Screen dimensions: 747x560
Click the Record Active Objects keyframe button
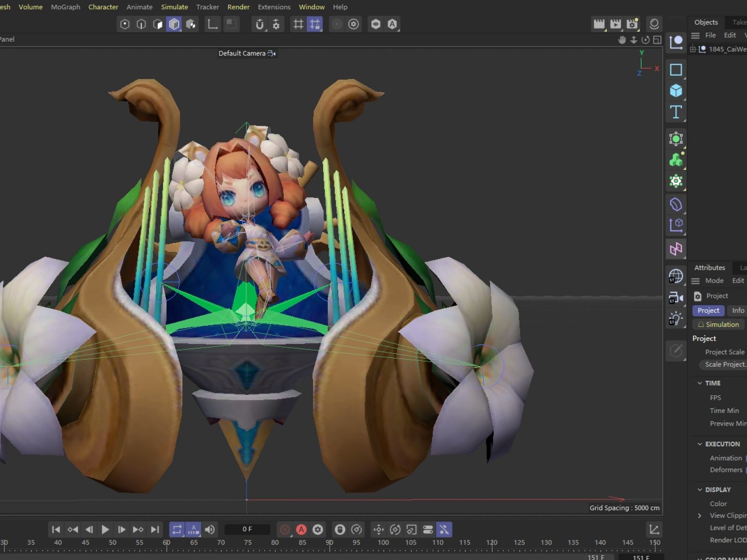click(285, 530)
